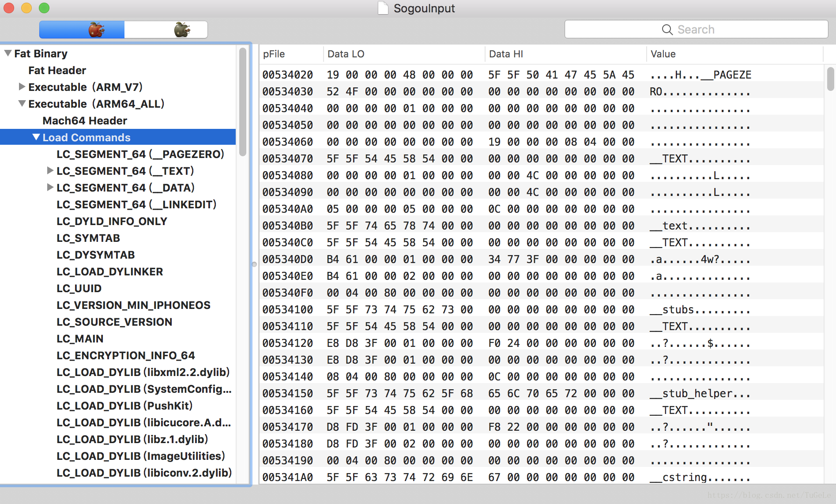The height and width of the screenshot is (504, 836).
Task: Select LC_LOAD_DYLIB (SystemConfig...) entry
Action: 144,389
